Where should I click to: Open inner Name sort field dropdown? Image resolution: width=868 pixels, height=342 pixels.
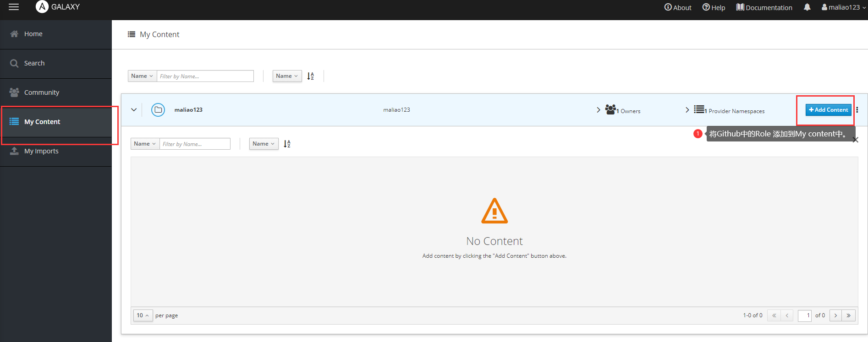264,144
